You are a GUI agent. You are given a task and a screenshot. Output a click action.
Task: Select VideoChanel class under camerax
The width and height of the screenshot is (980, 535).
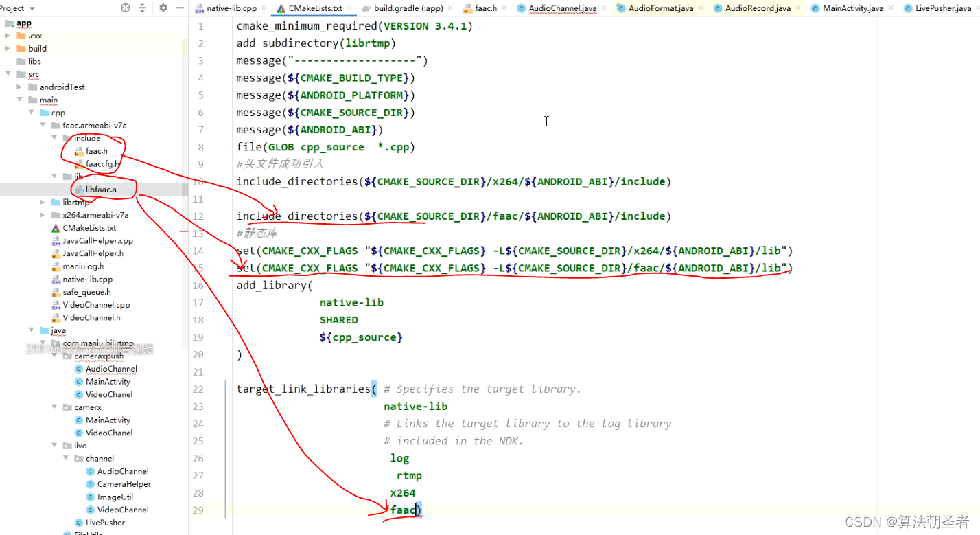pyautogui.click(x=109, y=433)
